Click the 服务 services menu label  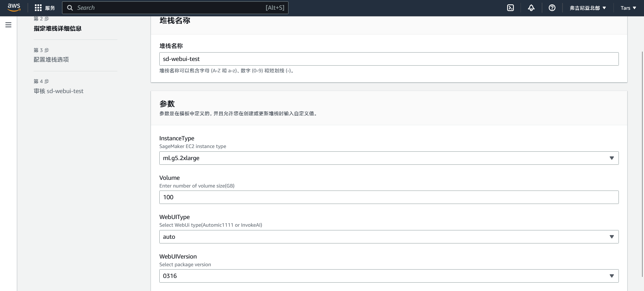[50, 8]
